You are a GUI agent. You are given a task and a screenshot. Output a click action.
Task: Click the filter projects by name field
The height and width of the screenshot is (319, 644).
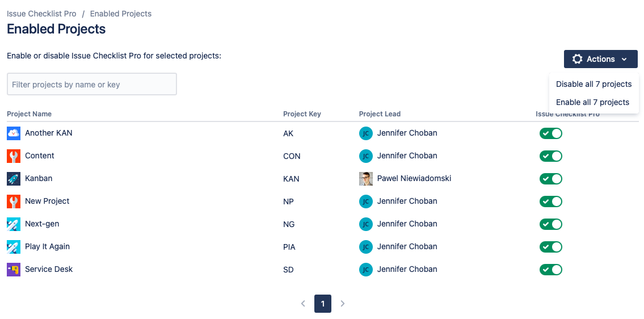92,84
